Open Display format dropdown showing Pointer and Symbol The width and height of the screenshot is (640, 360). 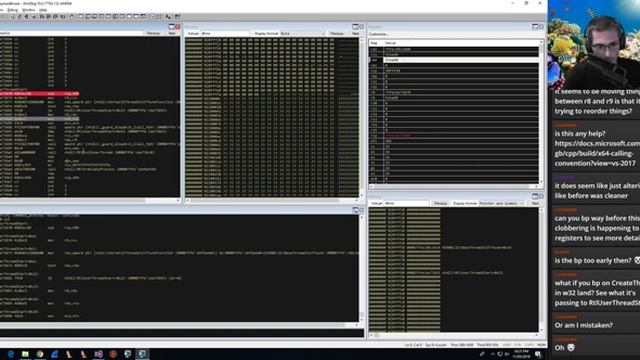(502, 203)
